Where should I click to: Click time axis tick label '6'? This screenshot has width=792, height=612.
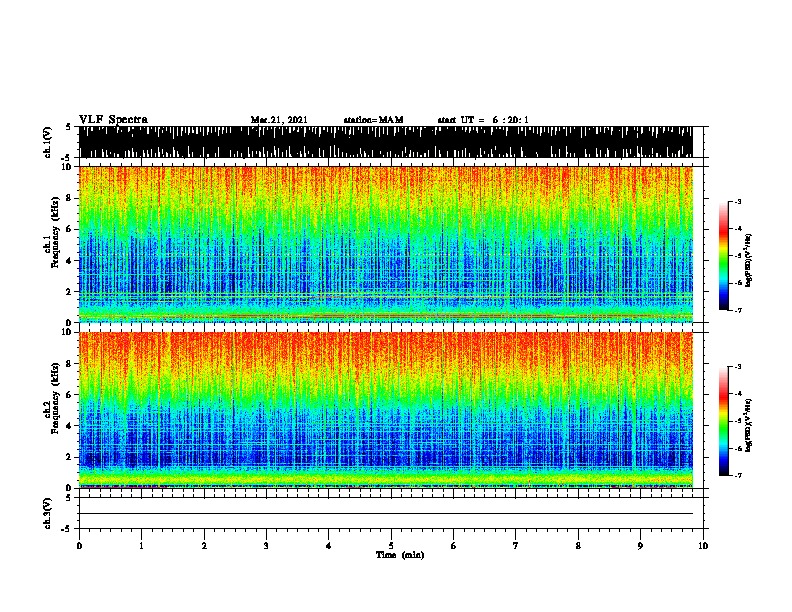click(453, 546)
